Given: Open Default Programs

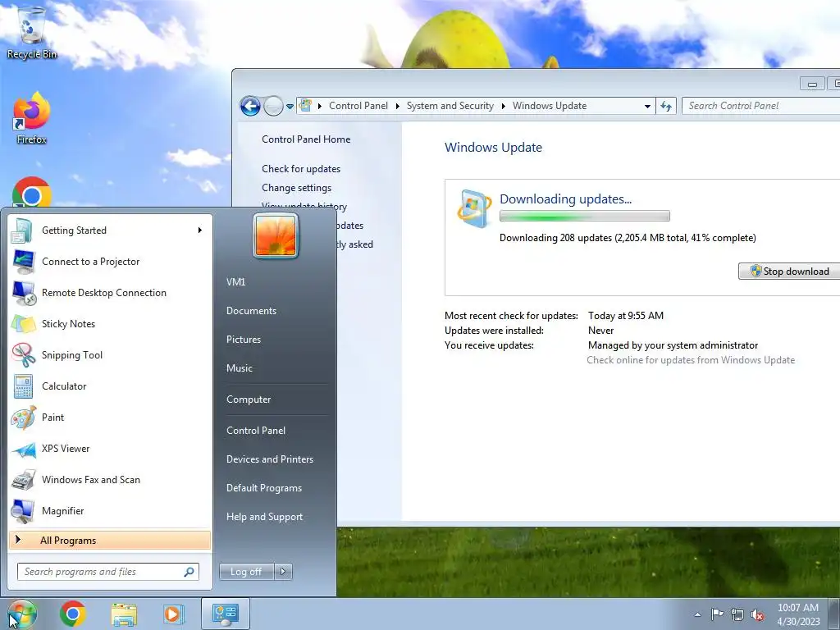Looking at the screenshot, I should [x=263, y=488].
